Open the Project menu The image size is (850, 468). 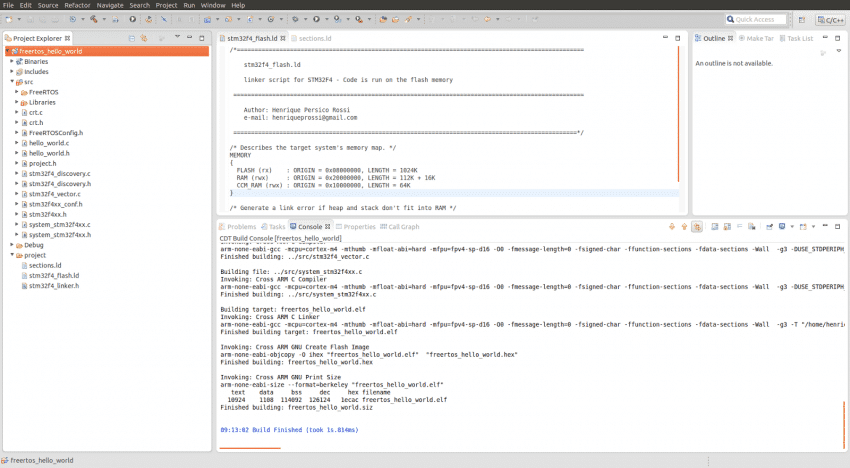point(166,5)
